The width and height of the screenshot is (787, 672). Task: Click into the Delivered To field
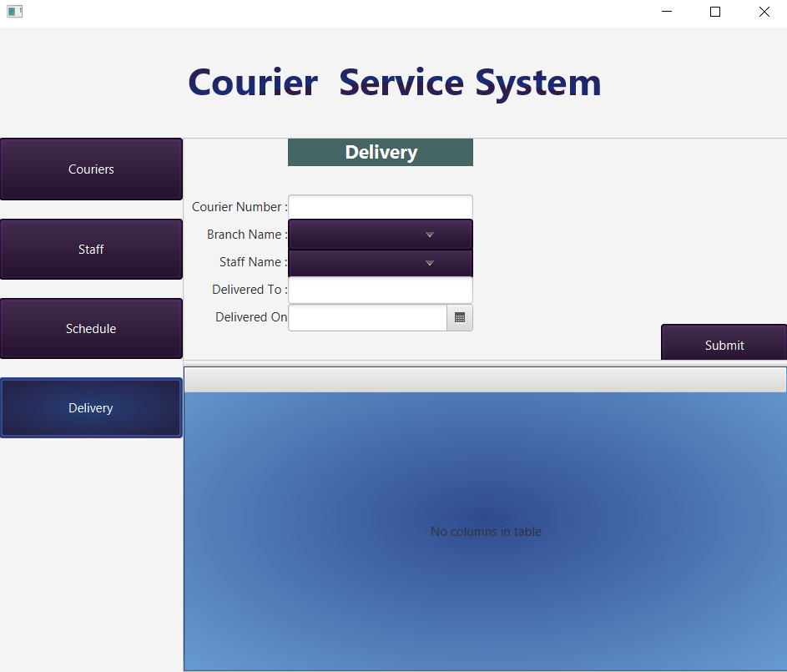pos(381,291)
